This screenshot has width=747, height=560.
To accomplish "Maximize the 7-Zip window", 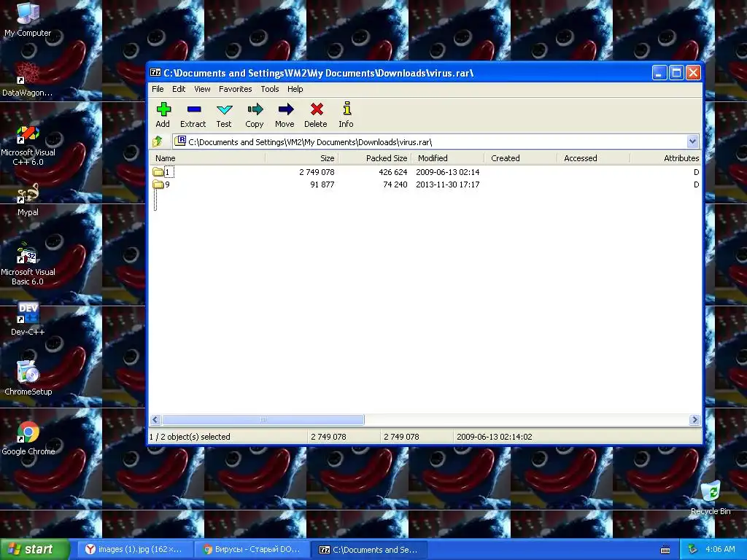I will 676,72.
